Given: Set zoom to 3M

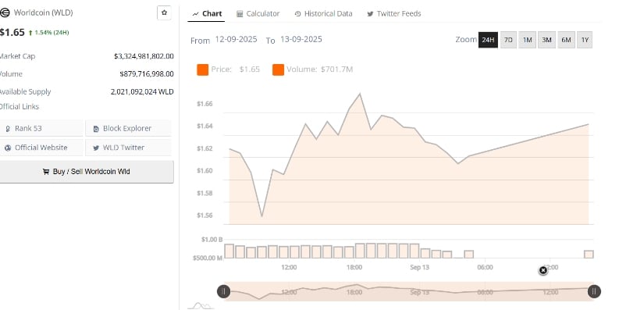Looking at the screenshot, I should pyautogui.click(x=546, y=40).
